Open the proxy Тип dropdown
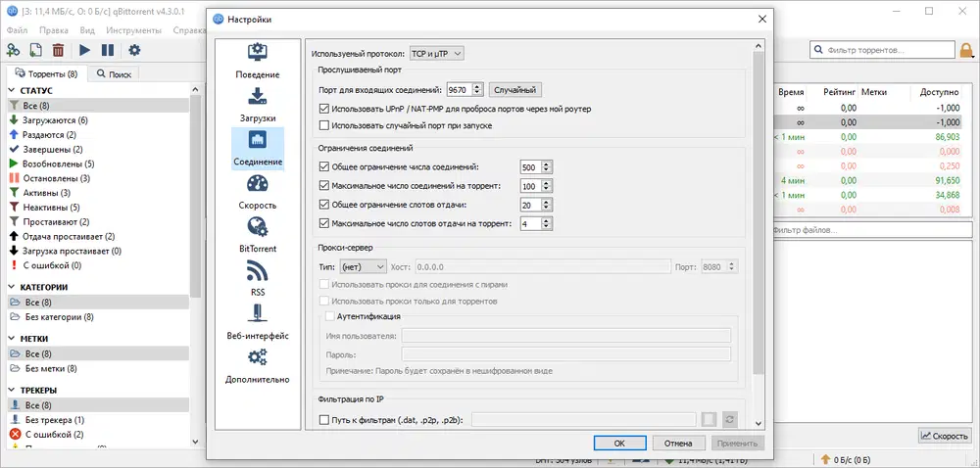Image resolution: width=980 pixels, height=468 pixels. click(364, 266)
